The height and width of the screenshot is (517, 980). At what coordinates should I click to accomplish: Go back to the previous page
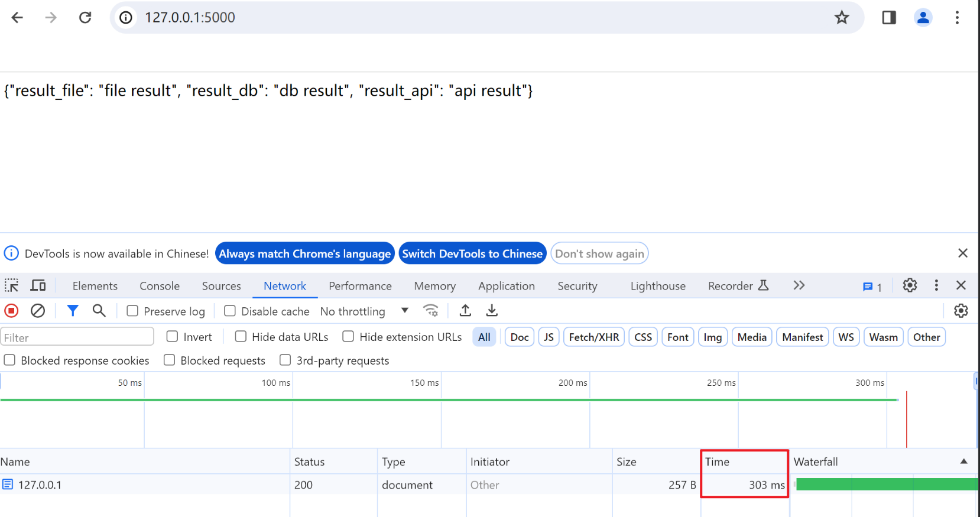pyautogui.click(x=17, y=18)
